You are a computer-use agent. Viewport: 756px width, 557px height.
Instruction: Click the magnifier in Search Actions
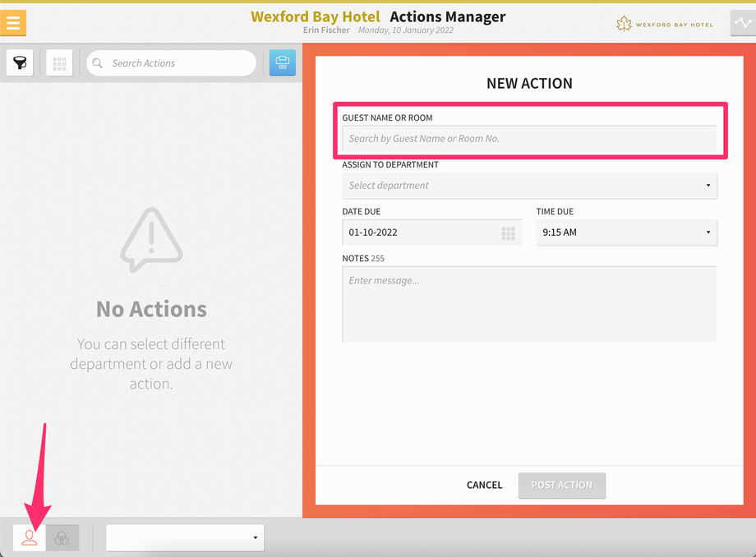[x=98, y=63]
